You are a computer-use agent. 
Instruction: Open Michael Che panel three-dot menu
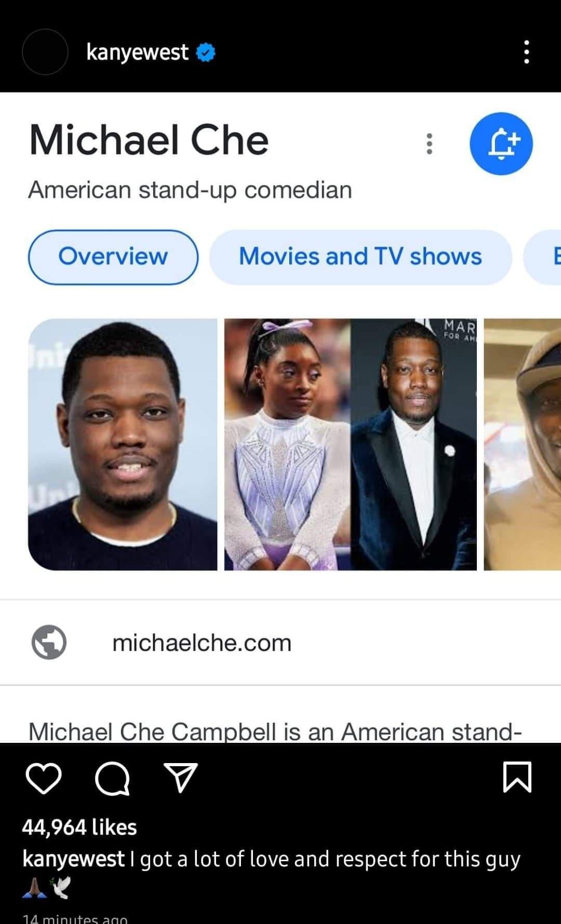point(429,143)
